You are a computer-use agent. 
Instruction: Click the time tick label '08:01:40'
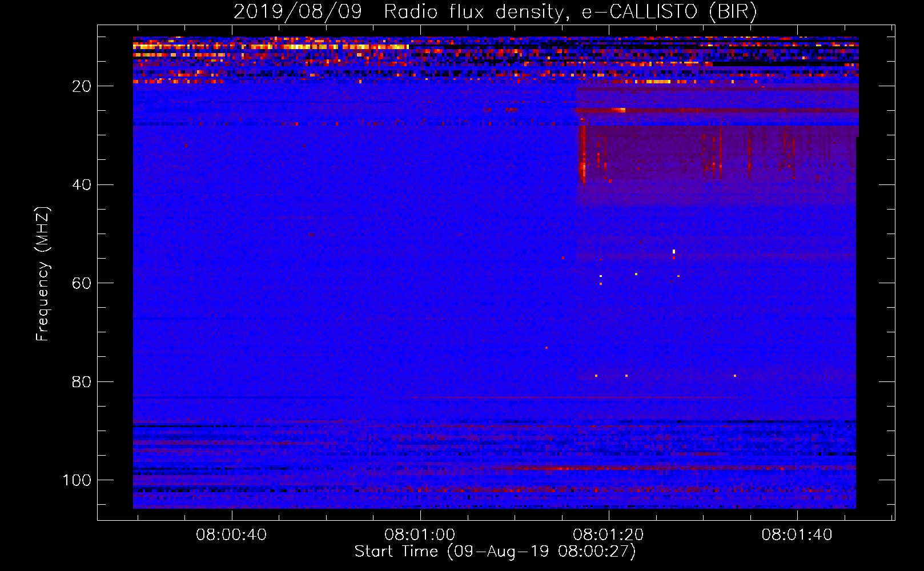pos(797,535)
